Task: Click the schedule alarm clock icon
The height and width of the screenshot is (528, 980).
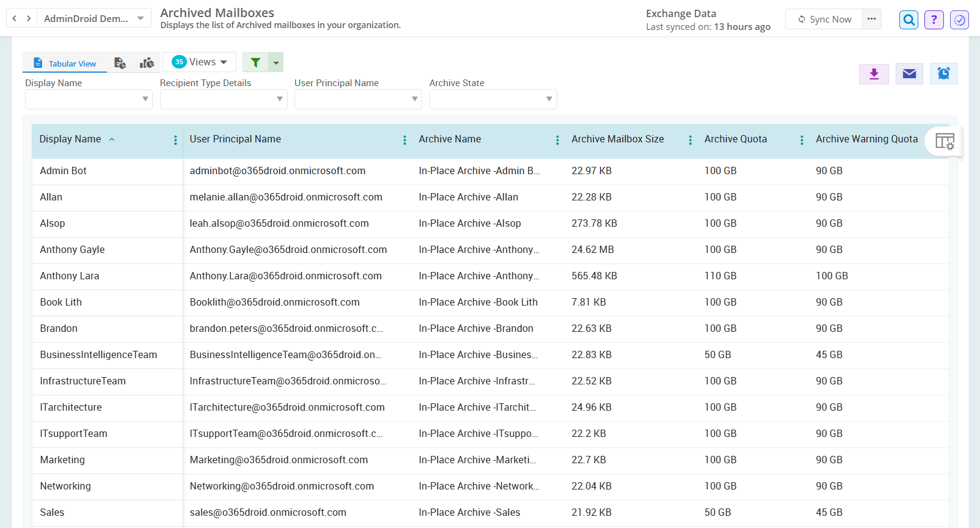Action: pyautogui.click(x=944, y=74)
